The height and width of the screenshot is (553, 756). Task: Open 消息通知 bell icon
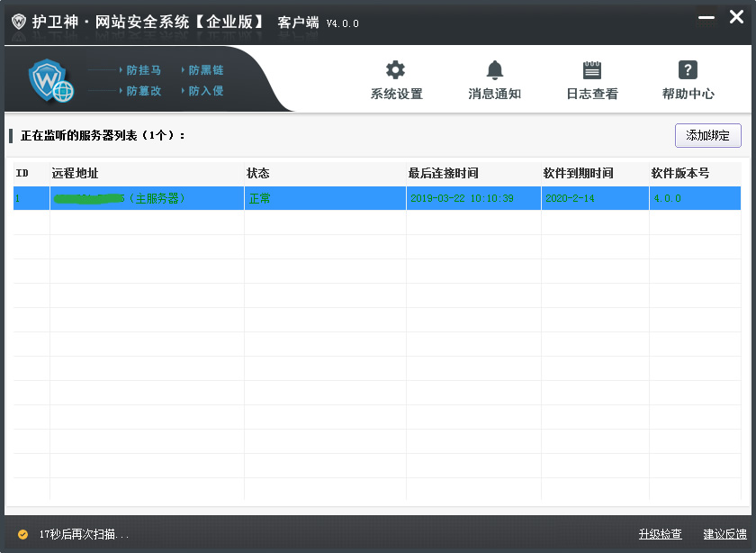click(x=495, y=70)
